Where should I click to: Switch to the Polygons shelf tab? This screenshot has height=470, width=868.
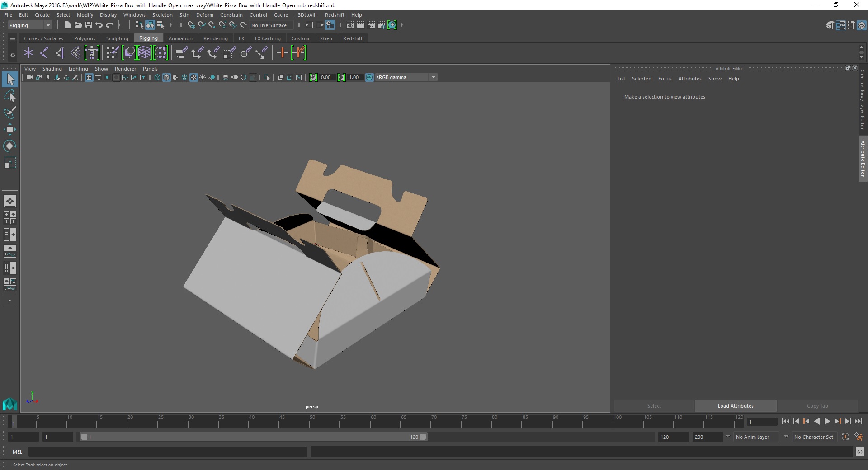85,38
